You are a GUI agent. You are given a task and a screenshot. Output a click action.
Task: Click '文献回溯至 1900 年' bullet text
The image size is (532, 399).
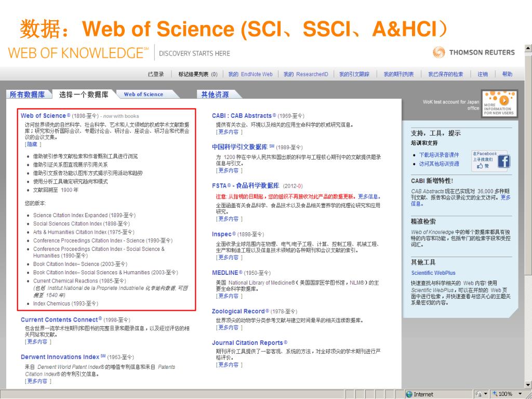pos(56,190)
